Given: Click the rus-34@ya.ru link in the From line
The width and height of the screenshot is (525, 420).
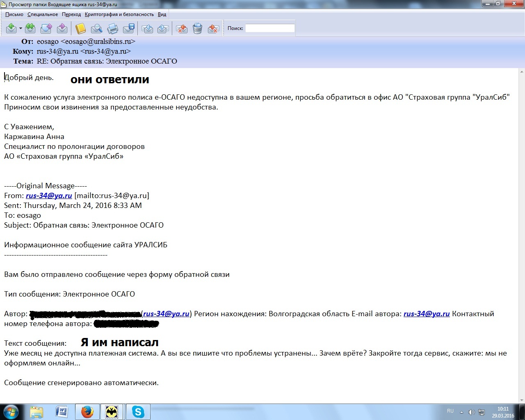Looking at the screenshot, I should (49, 196).
